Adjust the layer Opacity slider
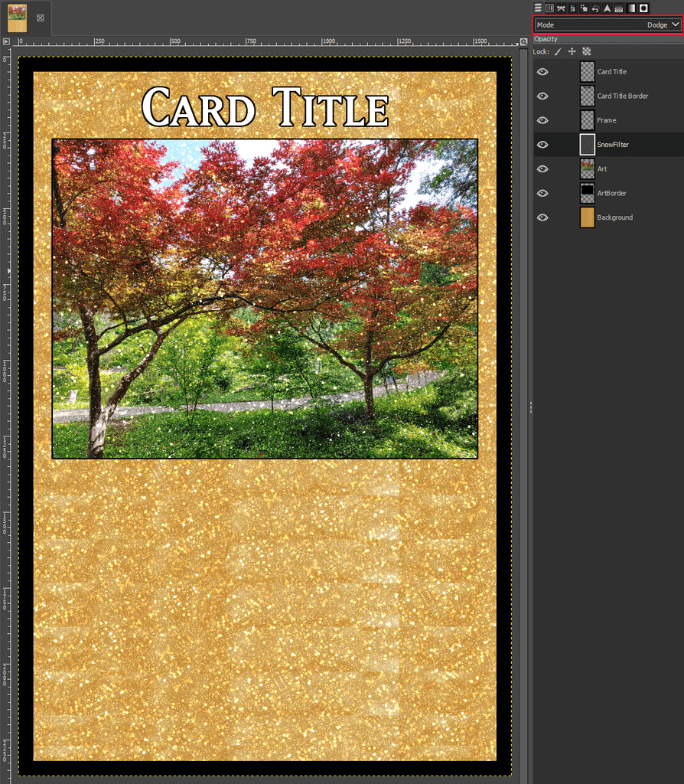 pyautogui.click(x=607, y=39)
